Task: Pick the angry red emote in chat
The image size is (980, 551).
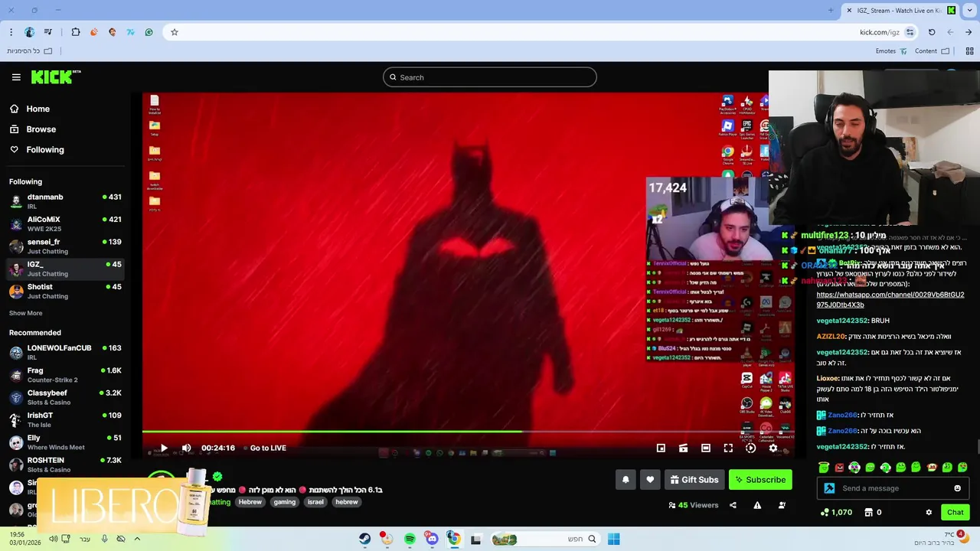Action: tap(839, 467)
